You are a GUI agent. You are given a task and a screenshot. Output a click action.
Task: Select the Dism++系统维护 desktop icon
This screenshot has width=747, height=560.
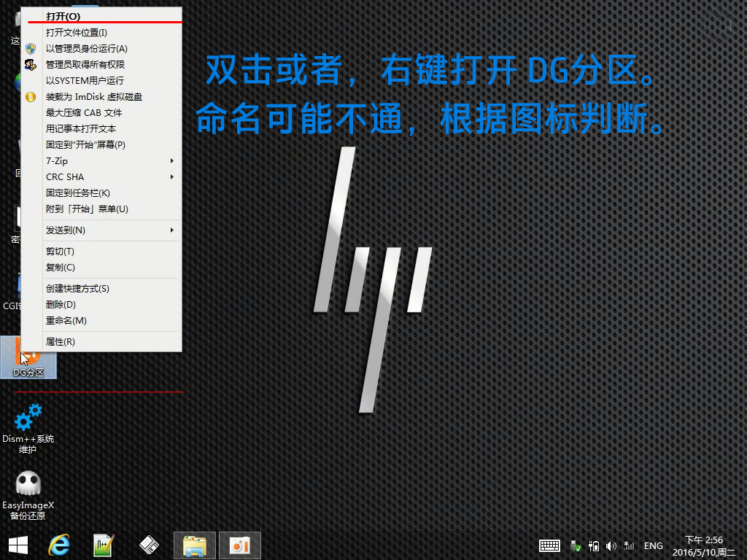coord(28,428)
